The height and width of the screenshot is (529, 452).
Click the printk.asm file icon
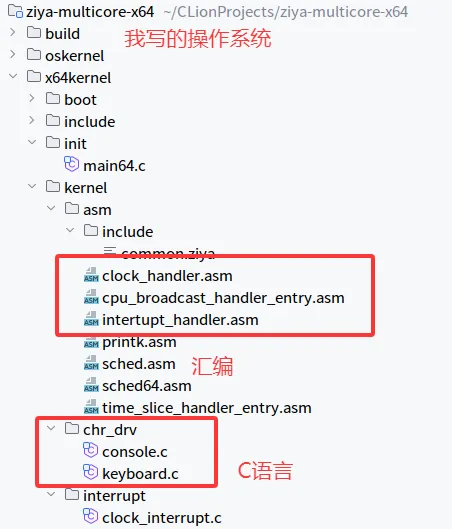[x=91, y=341]
